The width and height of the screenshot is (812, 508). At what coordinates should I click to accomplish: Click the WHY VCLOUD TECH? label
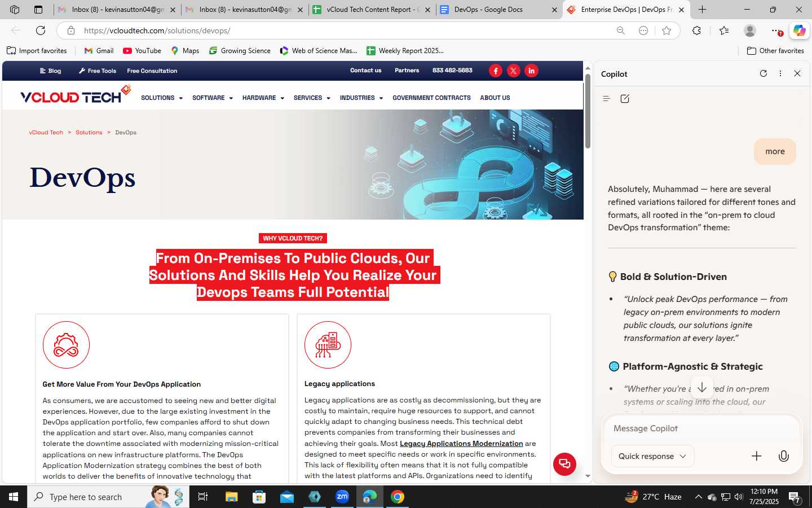[x=293, y=238]
